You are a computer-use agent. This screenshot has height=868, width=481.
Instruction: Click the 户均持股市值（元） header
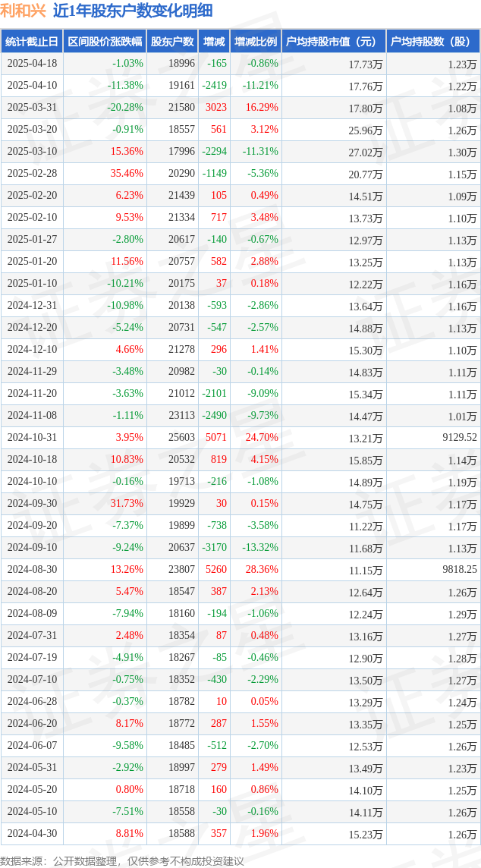click(x=334, y=42)
